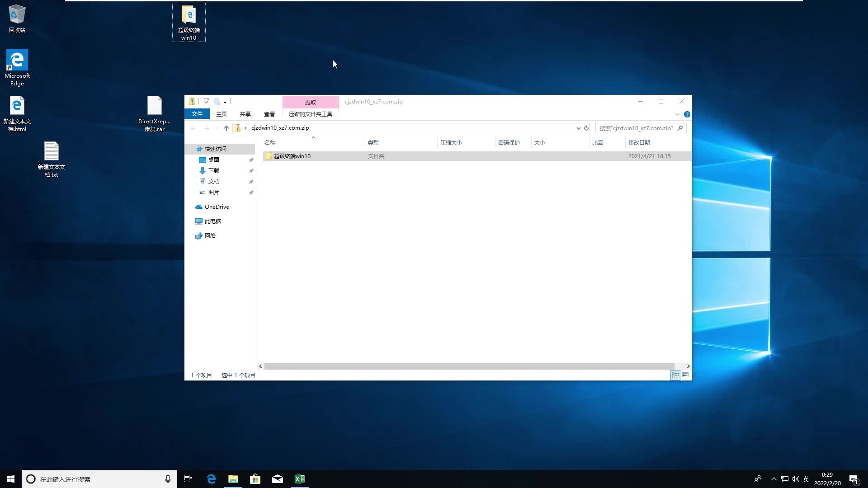Click the refresh icon beside address bar

(586, 128)
